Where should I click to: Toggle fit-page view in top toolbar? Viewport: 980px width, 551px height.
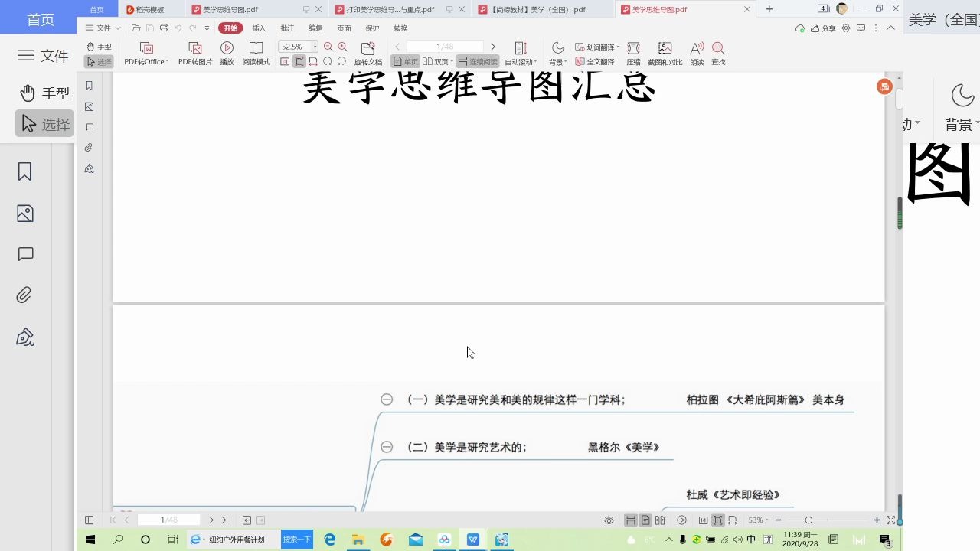pyautogui.click(x=299, y=61)
